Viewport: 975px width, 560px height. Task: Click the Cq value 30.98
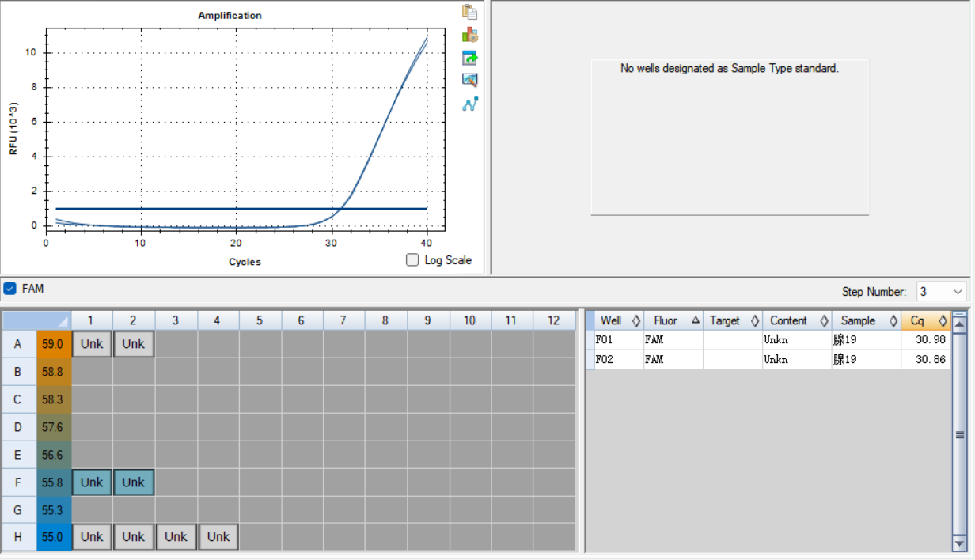coord(926,339)
